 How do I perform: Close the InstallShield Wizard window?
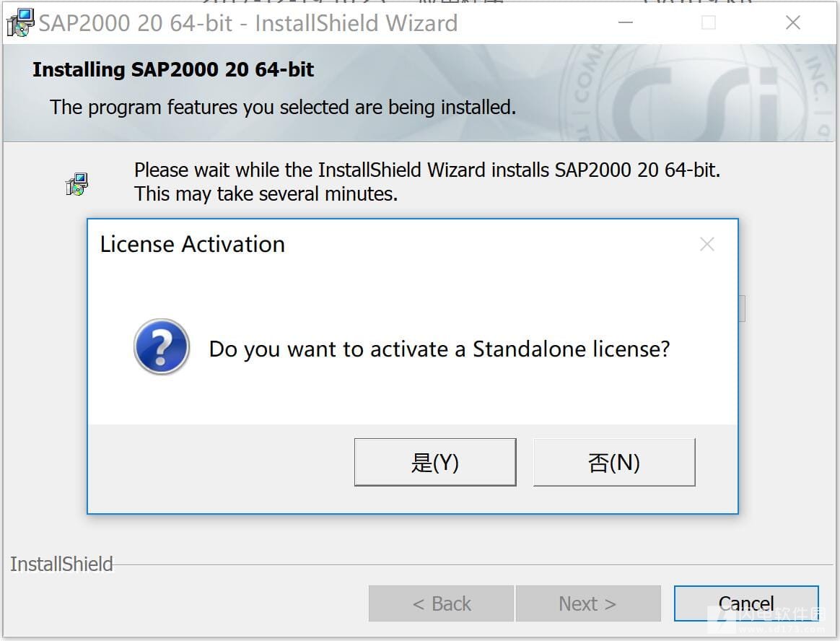[x=793, y=22]
